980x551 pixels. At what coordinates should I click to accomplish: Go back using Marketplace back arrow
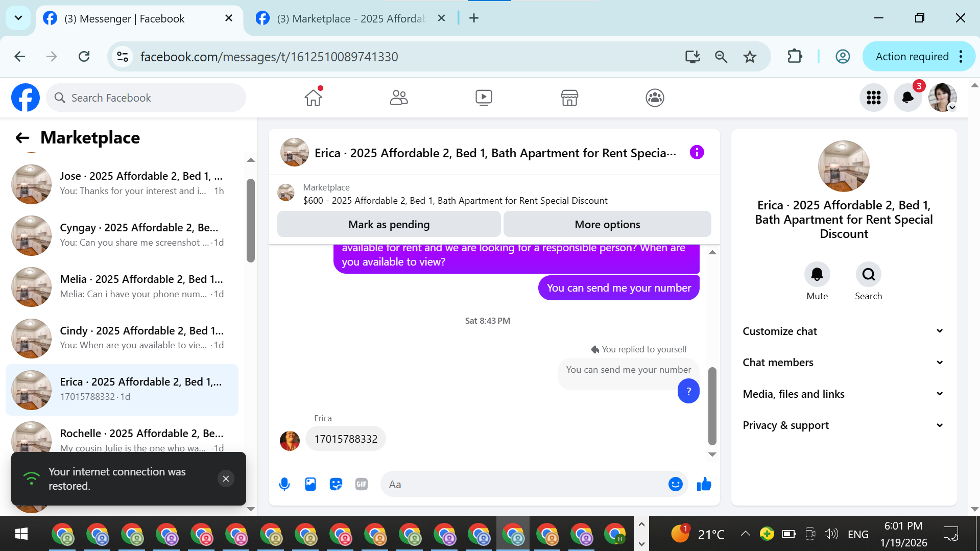click(22, 138)
